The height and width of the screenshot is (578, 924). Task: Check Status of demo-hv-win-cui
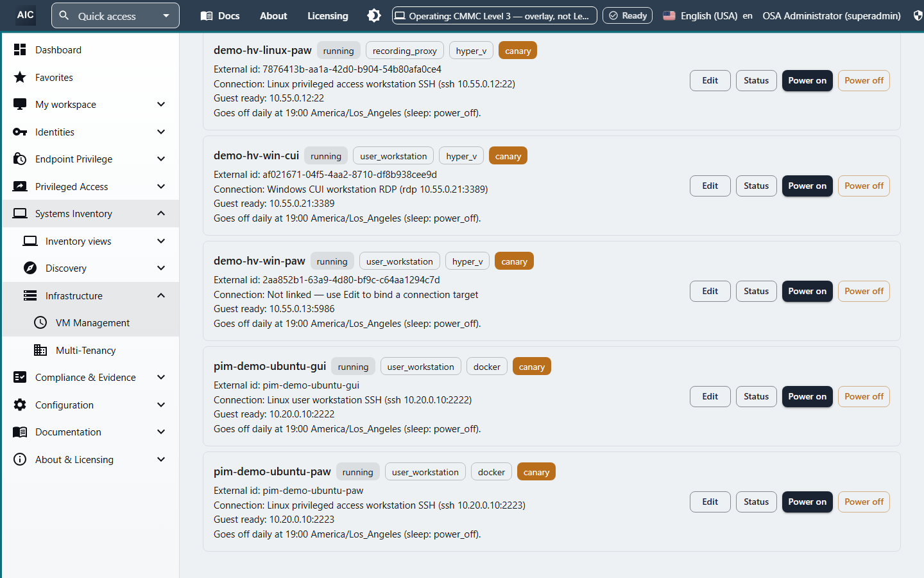coord(757,186)
